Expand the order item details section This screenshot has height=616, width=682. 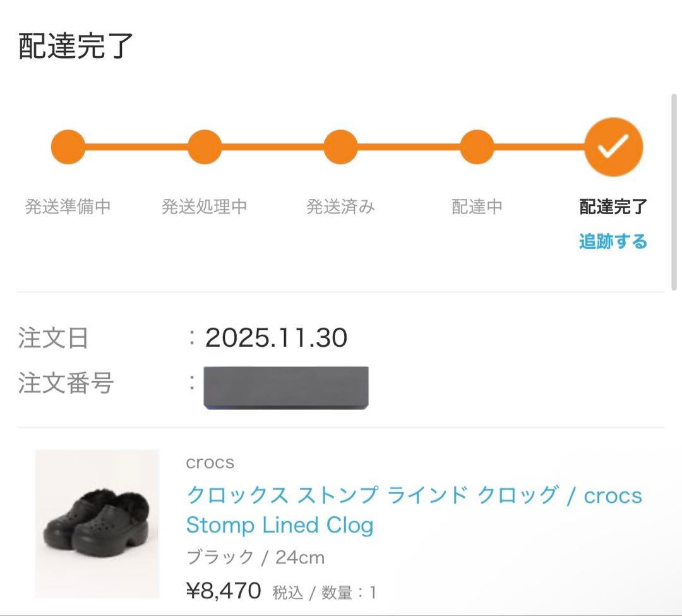(341, 524)
